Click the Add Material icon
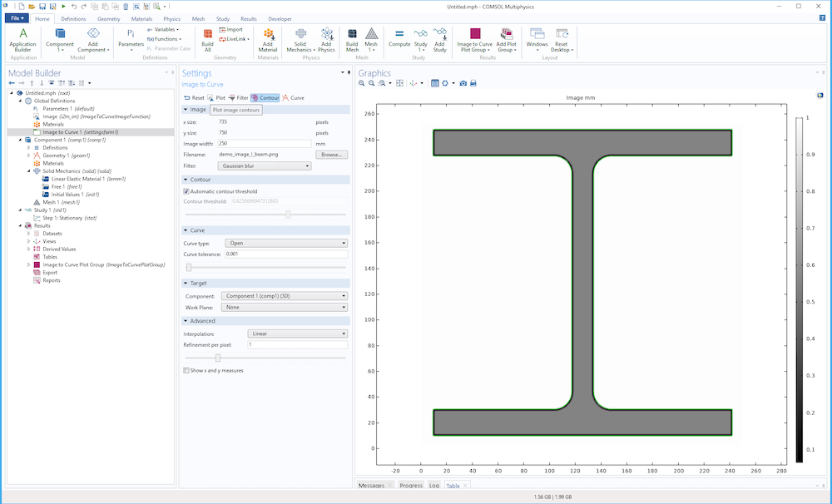The width and height of the screenshot is (832, 504). point(268,38)
